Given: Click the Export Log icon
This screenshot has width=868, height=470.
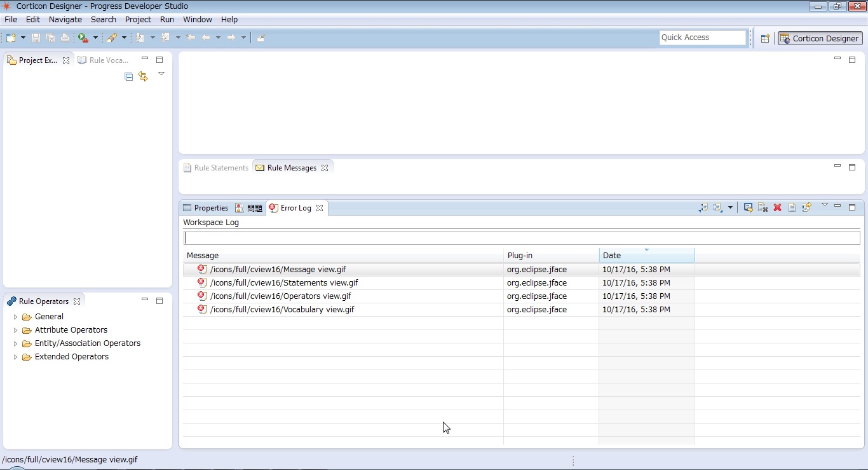Looking at the screenshot, I should click(703, 207).
